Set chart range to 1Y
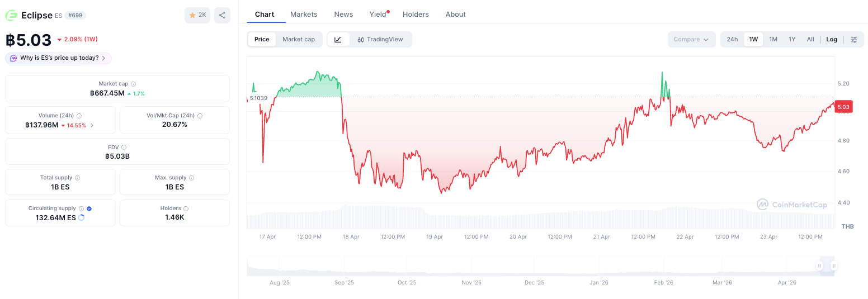Viewport: 868px width, 299px height. (x=792, y=39)
